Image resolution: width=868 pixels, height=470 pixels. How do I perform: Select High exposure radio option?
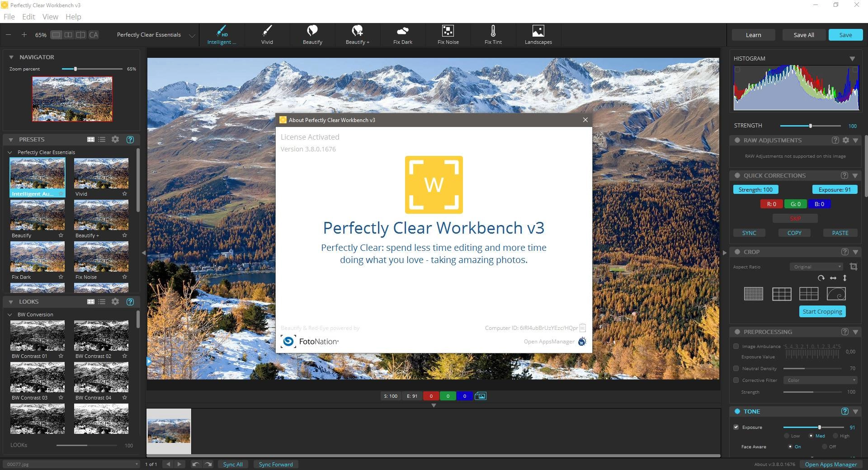click(835, 436)
